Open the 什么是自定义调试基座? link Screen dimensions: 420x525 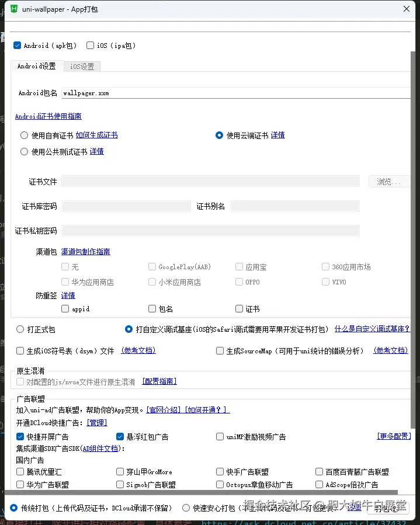(x=372, y=329)
